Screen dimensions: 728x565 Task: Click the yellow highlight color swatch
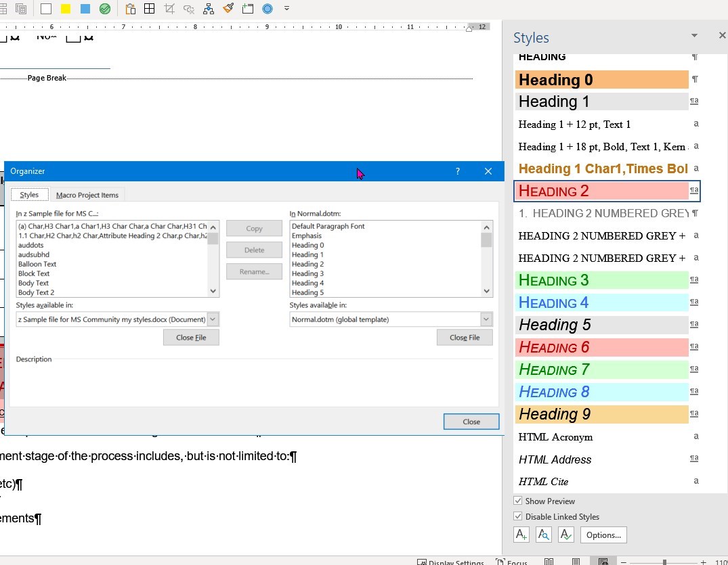(66, 9)
